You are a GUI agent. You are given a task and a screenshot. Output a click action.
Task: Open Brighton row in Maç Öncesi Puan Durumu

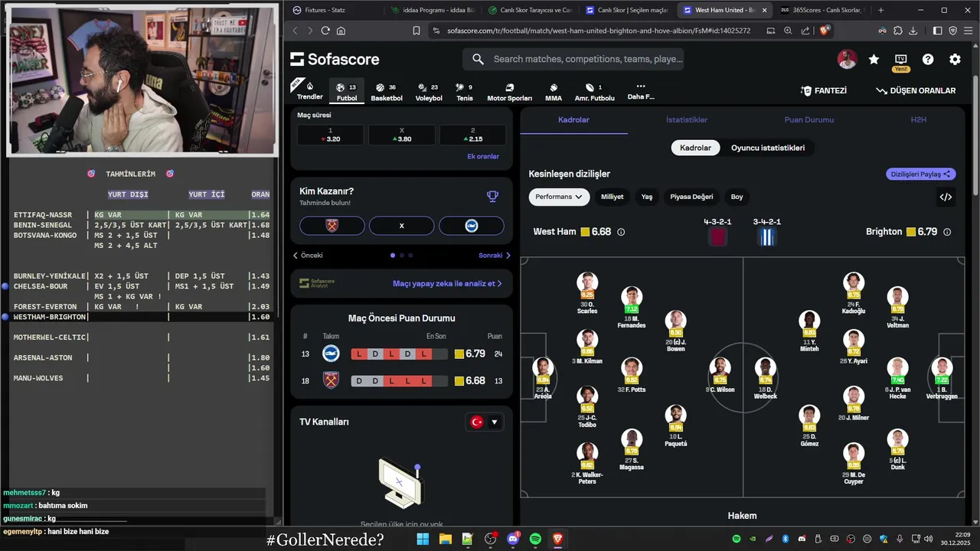(x=401, y=354)
